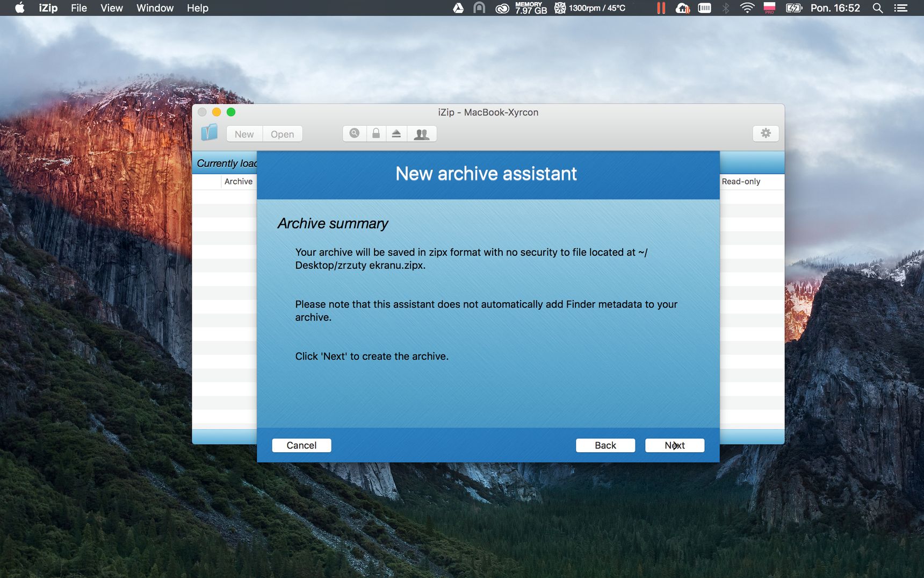Open the Help menu
The height and width of the screenshot is (578, 924).
(x=198, y=8)
